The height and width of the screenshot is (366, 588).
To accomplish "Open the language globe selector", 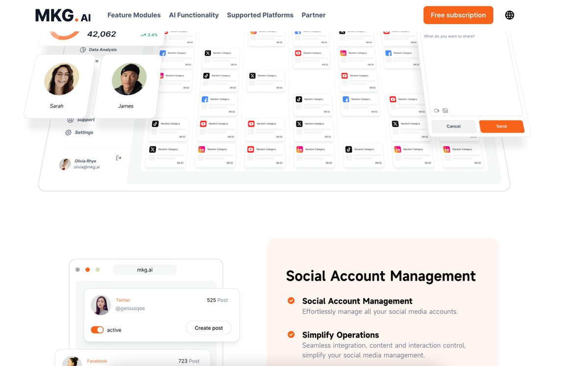I will (510, 15).
